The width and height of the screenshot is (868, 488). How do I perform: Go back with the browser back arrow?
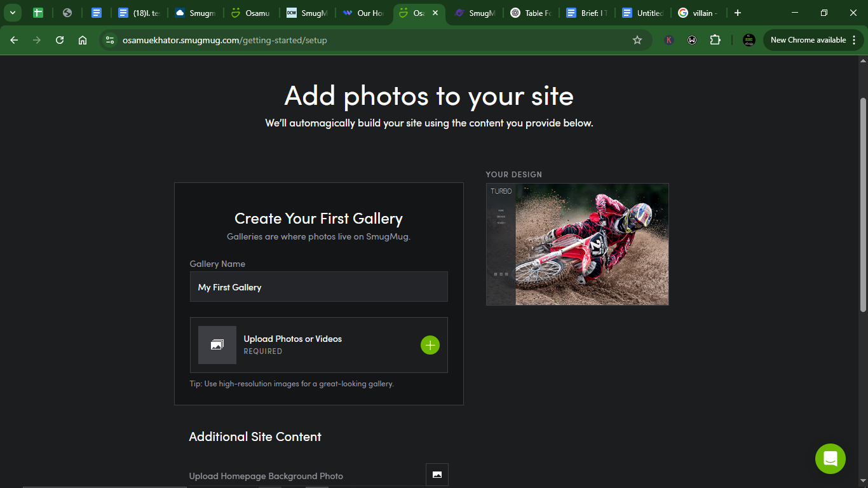point(14,40)
